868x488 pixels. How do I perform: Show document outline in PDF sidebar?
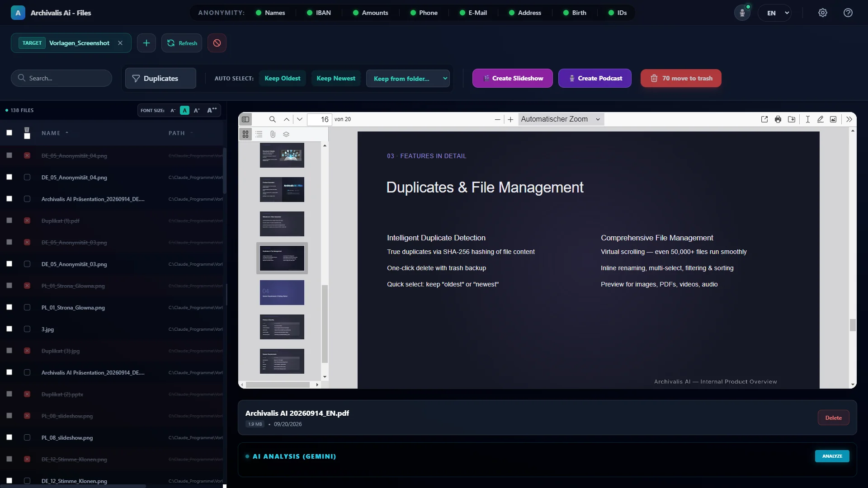(259, 134)
